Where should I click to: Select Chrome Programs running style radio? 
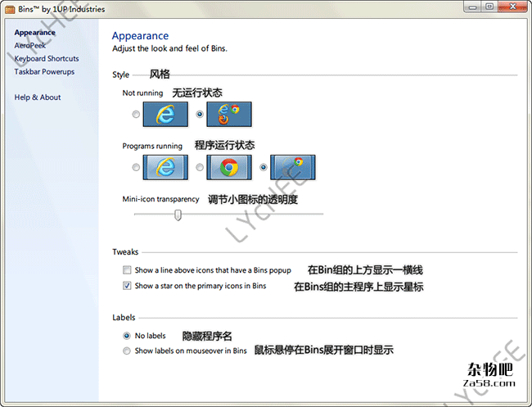[200, 167]
